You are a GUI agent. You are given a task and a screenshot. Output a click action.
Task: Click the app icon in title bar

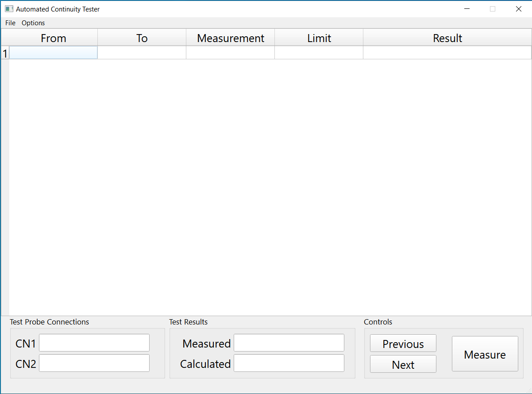[9, 9]
